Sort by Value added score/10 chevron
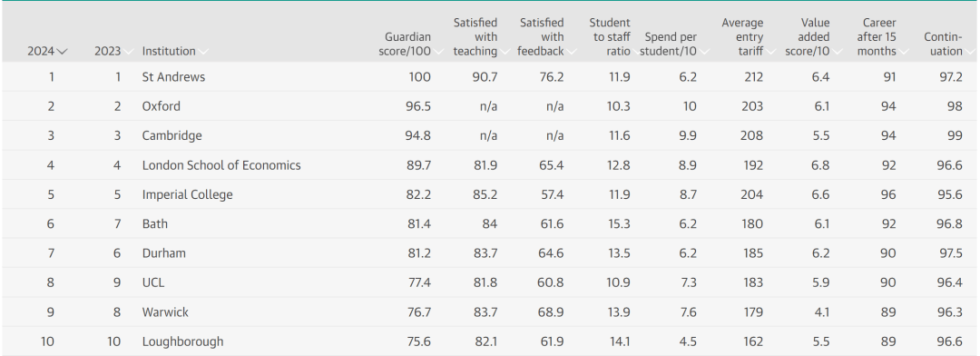The width and height of the screenshot is (980, 356). (x=837, y=51)
